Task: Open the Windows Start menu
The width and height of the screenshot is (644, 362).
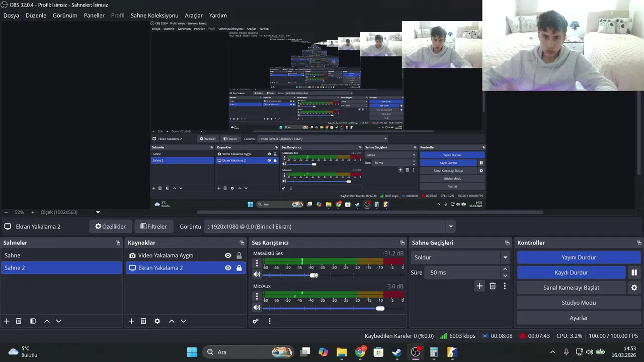Action: click(192, 352)
